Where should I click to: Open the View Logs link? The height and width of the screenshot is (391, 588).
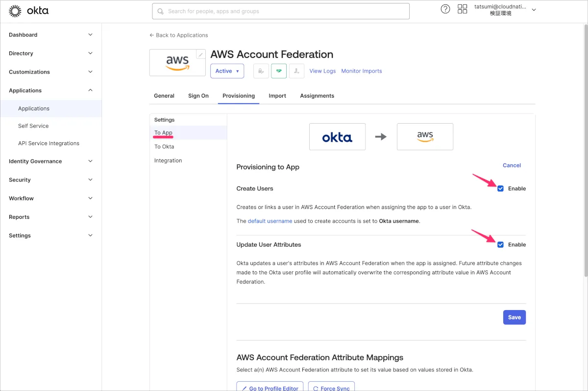322,71
